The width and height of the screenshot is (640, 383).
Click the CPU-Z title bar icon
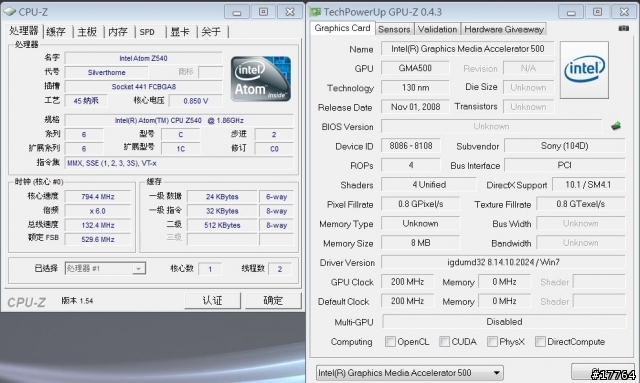coord(10,12)
